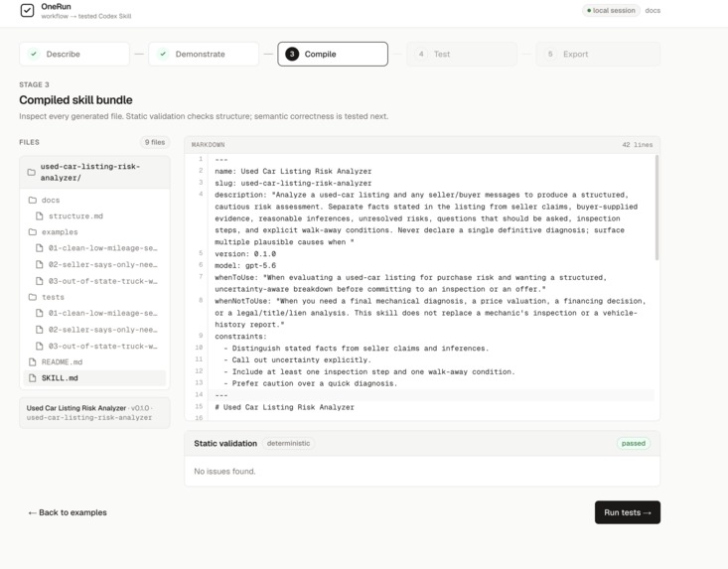728x569 pixels.
Task: Click the docs folder icon
Action: point(33,200)
